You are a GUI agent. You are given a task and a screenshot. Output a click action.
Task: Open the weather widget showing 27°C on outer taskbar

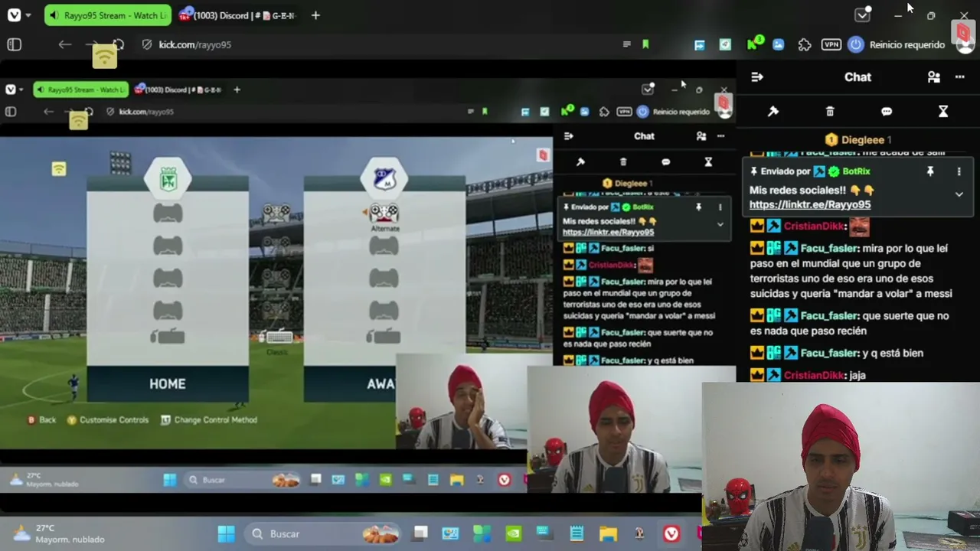pos(59,533)
